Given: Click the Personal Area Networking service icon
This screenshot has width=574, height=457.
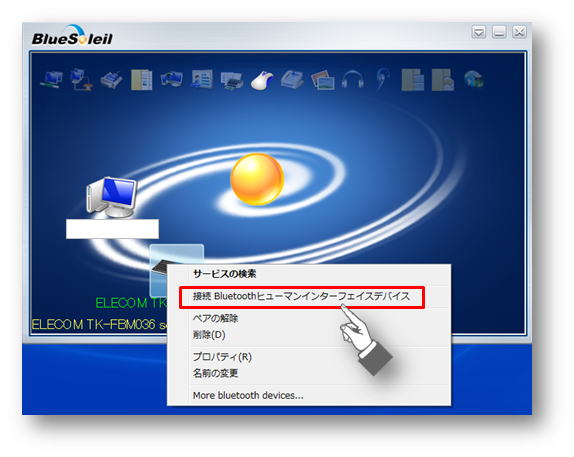Looking at the screenshot, I should [51, 79].
